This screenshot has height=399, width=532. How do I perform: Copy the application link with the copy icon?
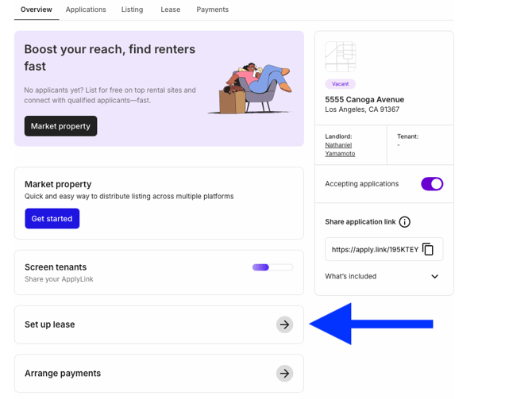428,249
